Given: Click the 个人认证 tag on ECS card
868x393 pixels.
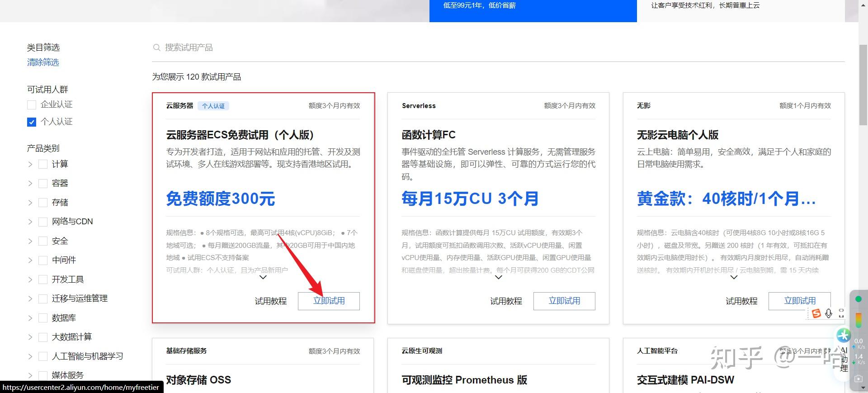Looking at the screenshot, I should click(x=213, y=106).
